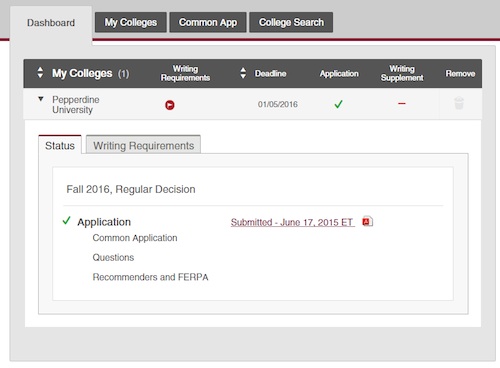Click the red Writing Requirements flag icon
The image size is (500, 368).
click(170, 105)
